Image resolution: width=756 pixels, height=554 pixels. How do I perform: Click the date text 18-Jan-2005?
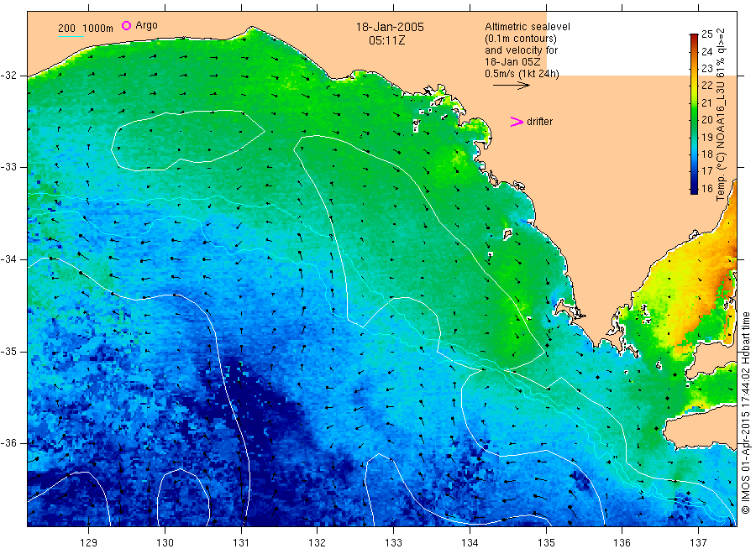tap(390, 28)
